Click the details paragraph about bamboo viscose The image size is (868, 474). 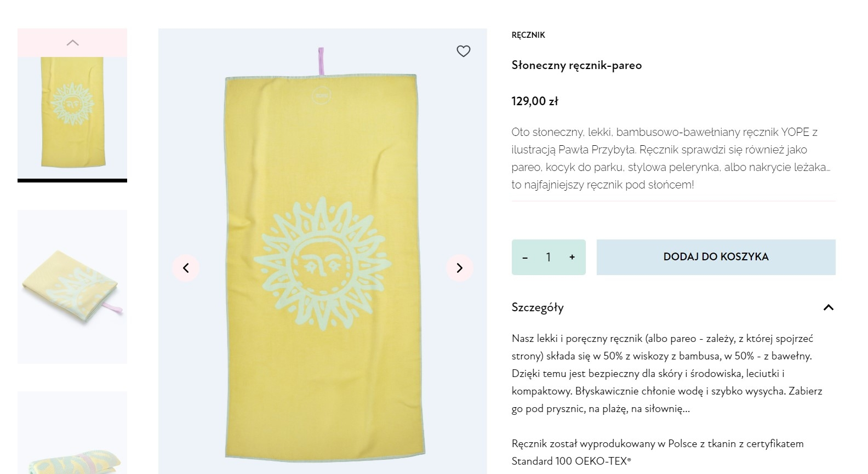click(x=667, y=373)
